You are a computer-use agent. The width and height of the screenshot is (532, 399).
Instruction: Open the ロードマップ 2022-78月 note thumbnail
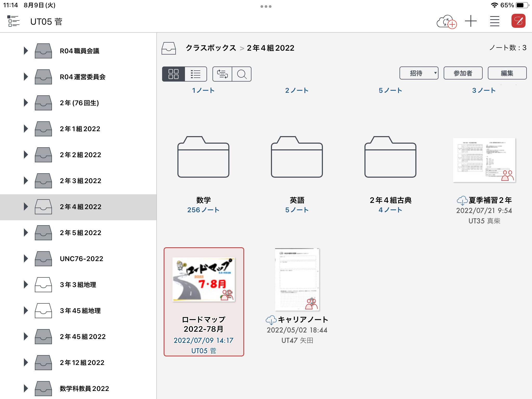[204, 280]
